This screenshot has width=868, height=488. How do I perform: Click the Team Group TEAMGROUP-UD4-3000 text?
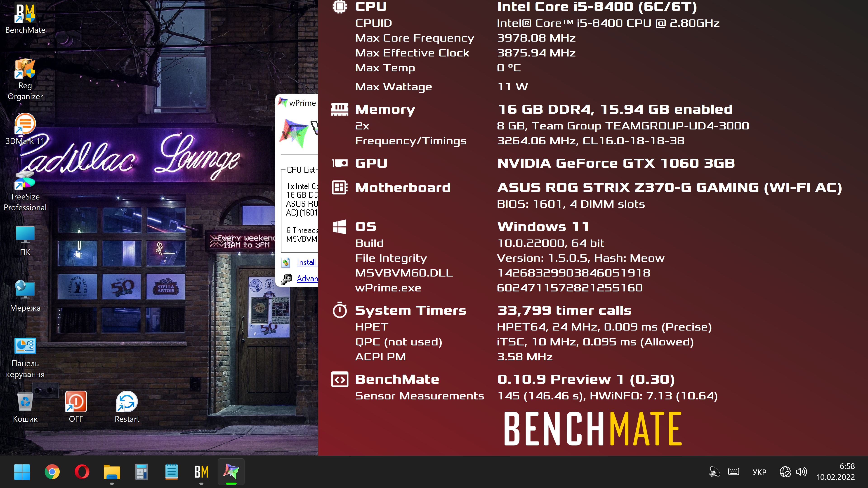click(623, 126)
